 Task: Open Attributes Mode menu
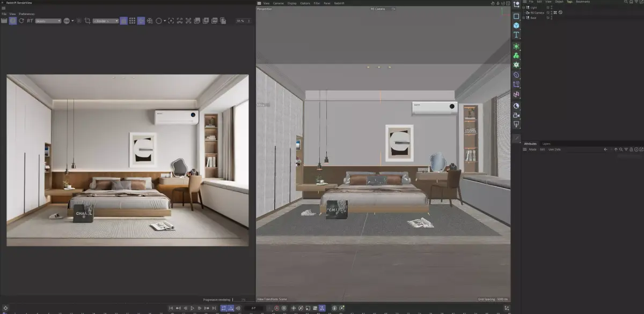[x=532, y=149]
